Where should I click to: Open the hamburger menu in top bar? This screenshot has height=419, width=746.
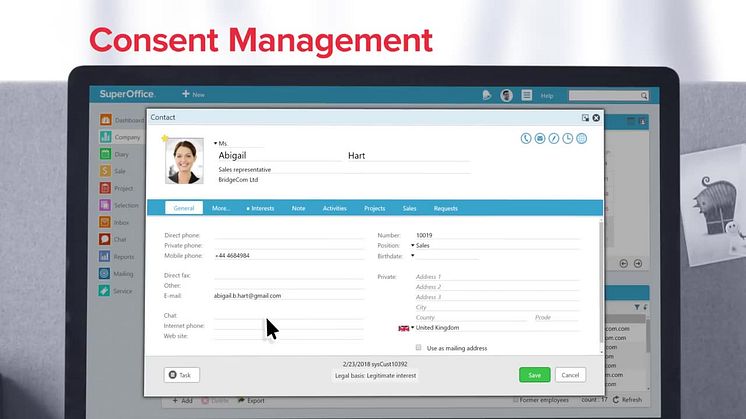527,95
